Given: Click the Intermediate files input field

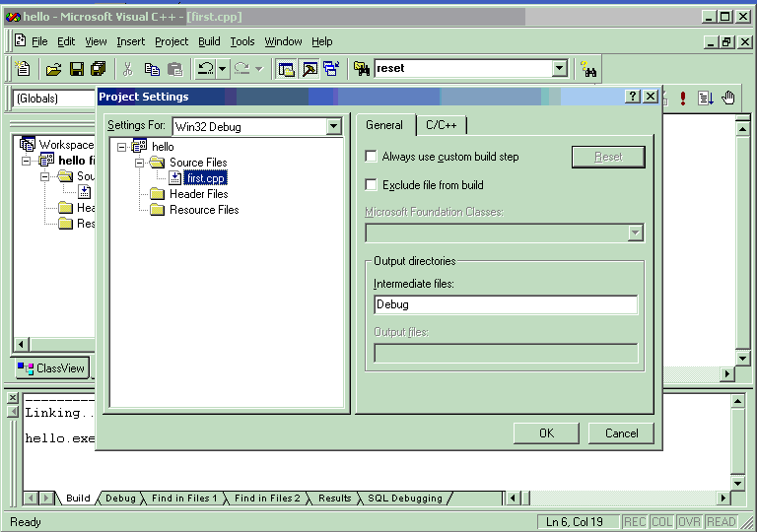Looking at the screenshot, I should [506, 304].
